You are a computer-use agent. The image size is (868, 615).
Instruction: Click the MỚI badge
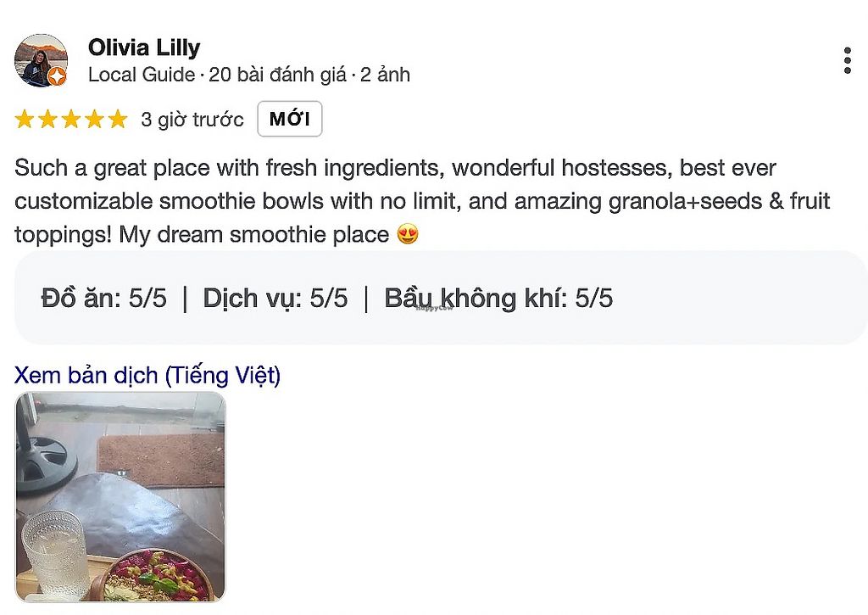[x=290, y=120]
